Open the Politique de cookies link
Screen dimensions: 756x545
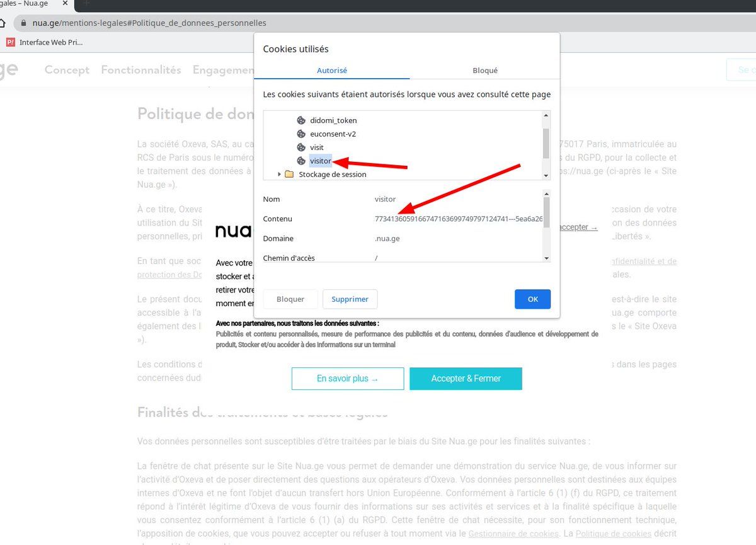[614, 534]
